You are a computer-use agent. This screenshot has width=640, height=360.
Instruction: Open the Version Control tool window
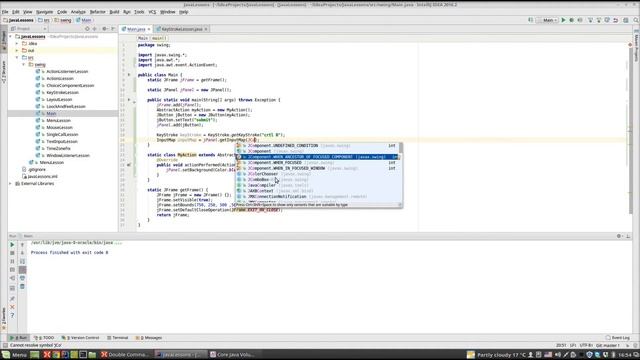tap(80, 338)
